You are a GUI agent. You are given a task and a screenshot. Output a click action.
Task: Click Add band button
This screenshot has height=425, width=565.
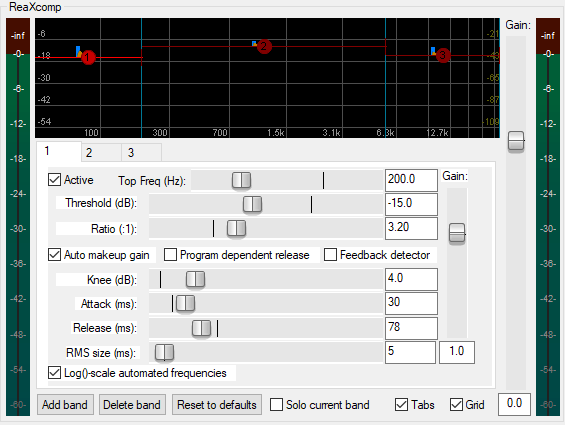pyautogui.click(x=65, y=405)
